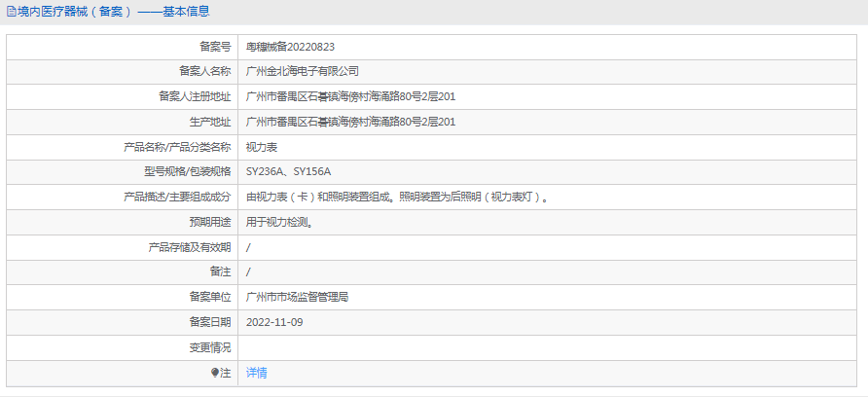
Task: Click the 产品描述/主要组成成分 label
Action: pyautogui.click(x=176, y=198)
